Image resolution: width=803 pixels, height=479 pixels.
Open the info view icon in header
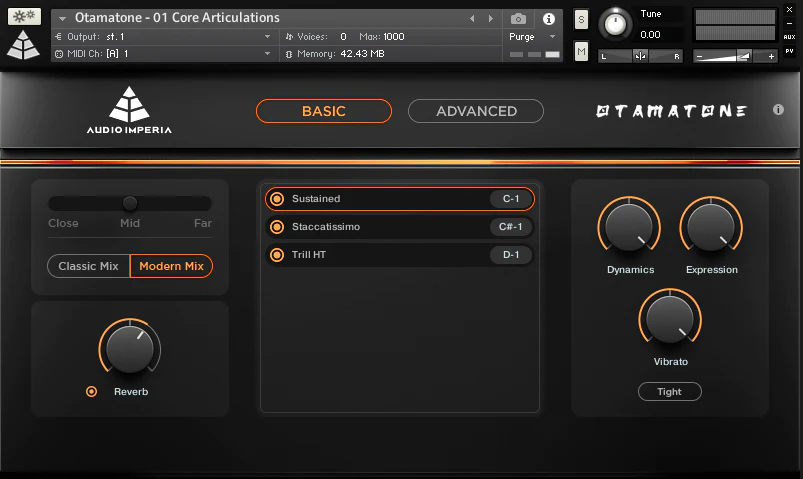[548, 19]
